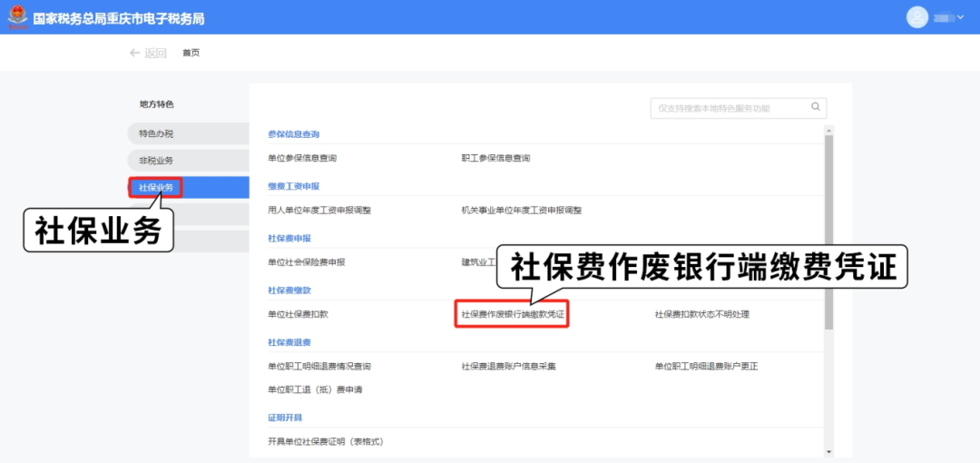Open 首页 breadcrumb link

(x=191, y=53)
